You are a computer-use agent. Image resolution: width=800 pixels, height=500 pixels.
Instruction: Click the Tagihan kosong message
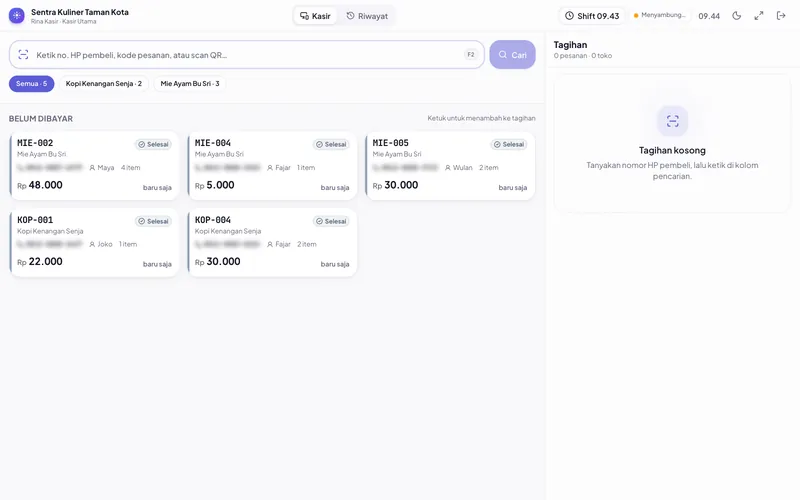pyautogui.click(x=672, y=151)
